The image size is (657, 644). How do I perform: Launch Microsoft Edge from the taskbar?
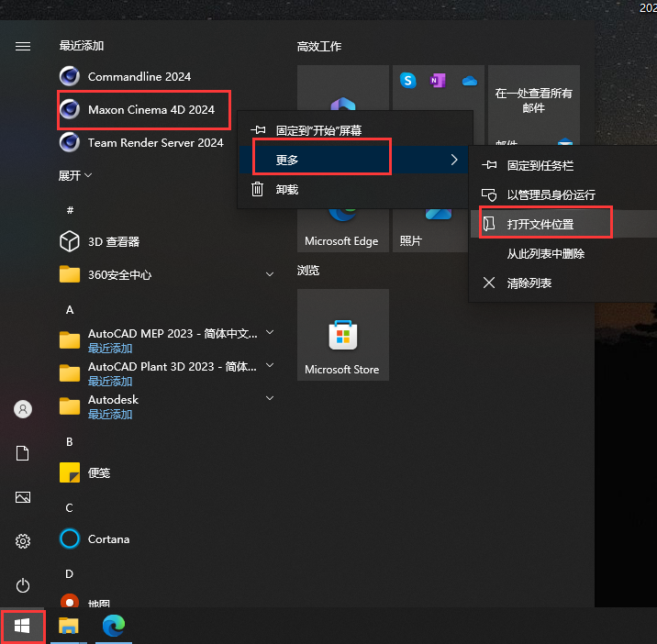[114, 626]
